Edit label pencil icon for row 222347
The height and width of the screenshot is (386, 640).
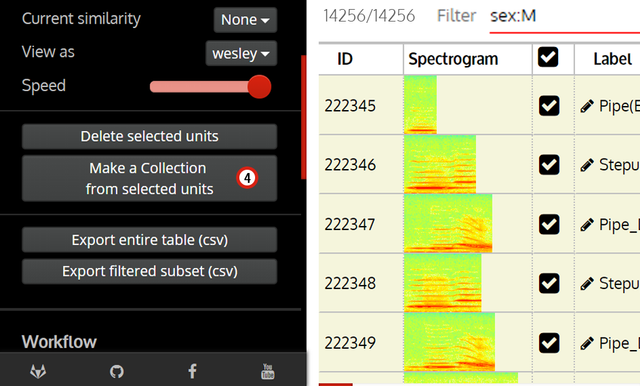coord(587,225)
